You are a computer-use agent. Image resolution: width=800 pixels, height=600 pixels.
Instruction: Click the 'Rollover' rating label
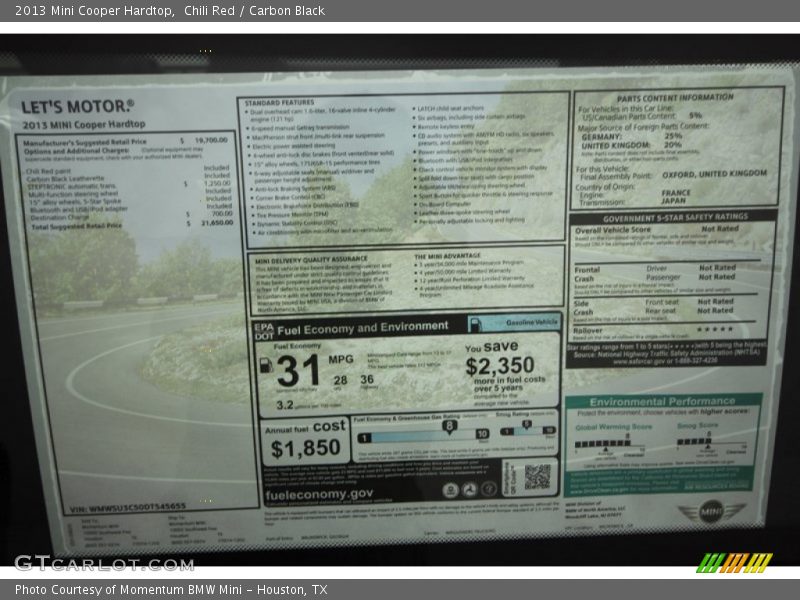[x=588, y=331]
